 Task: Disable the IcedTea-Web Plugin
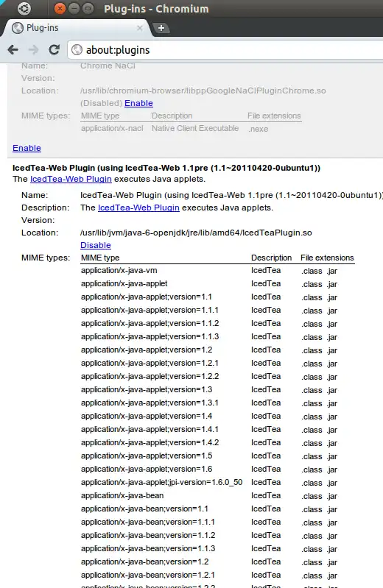95,245
